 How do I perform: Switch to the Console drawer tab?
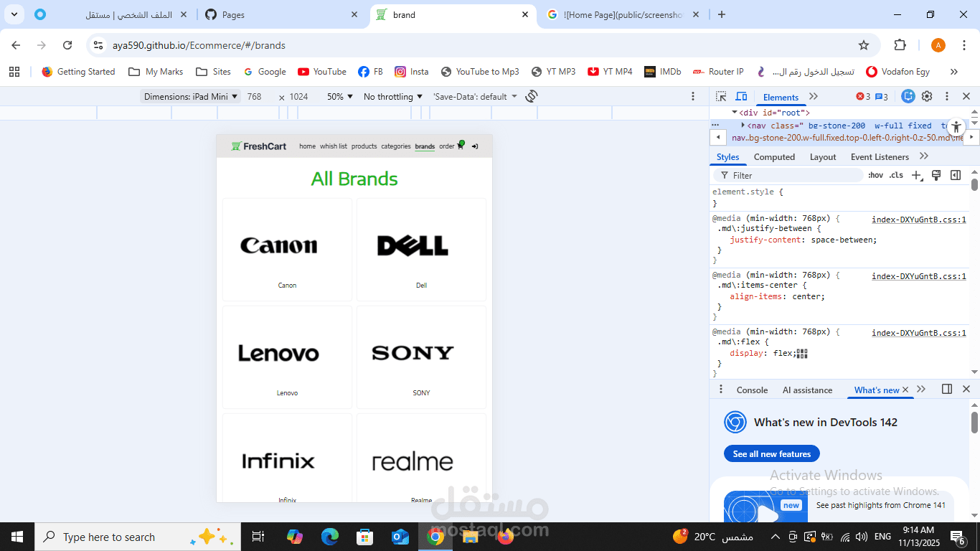click(x=752, y=390)
